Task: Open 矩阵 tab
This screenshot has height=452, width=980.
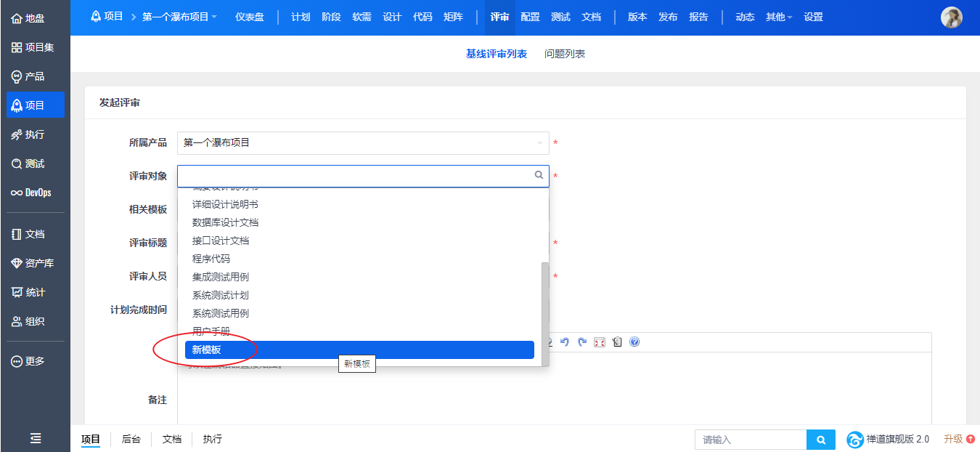Action: click(x=453, y=17)
